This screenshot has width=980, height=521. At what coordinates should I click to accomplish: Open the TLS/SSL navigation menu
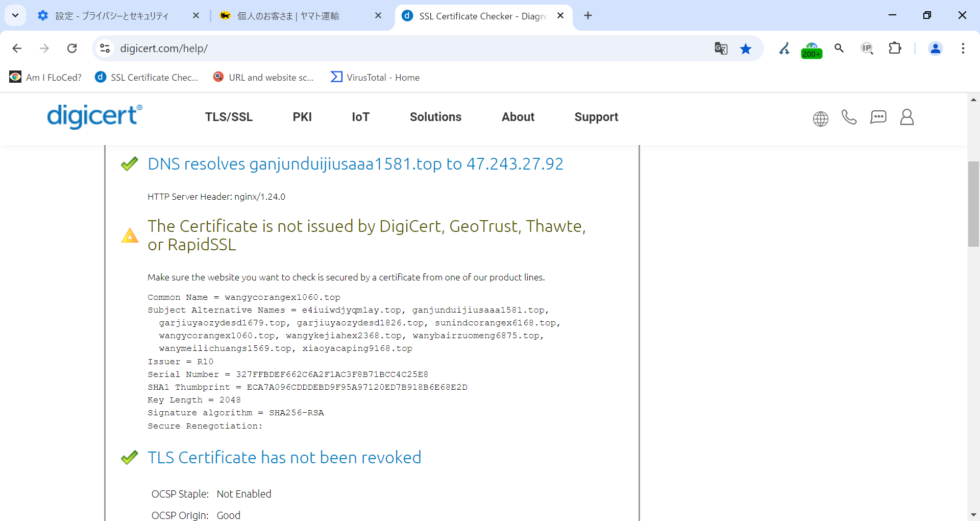(229, 117)
